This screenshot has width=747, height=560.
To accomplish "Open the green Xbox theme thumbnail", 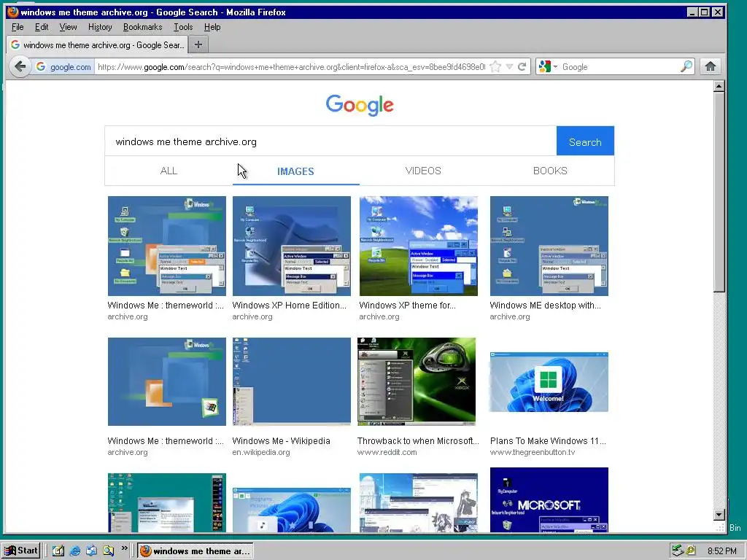I will [x=417, y=381].
